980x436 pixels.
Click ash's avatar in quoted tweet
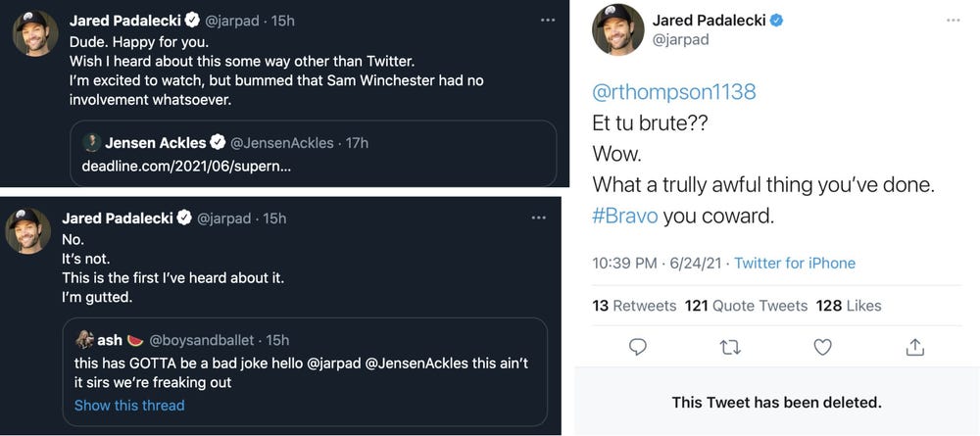(84, 340)
